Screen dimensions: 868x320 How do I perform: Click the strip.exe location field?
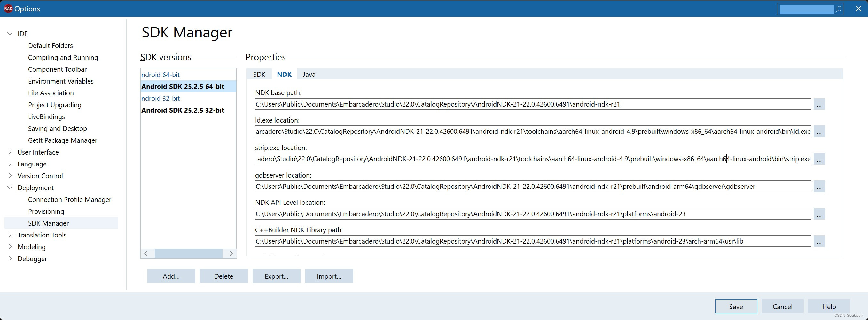(x=533, y=159)
